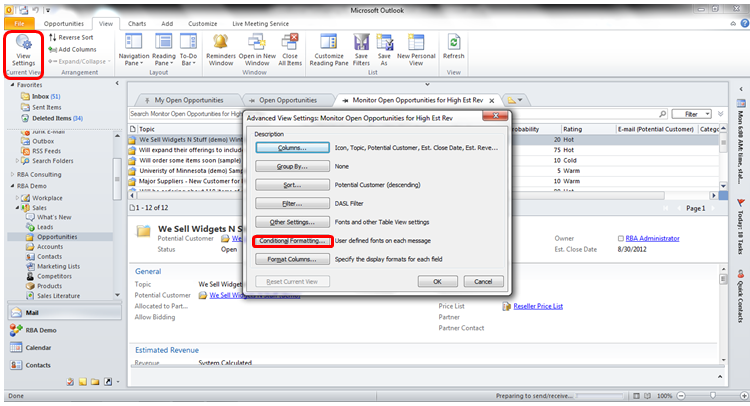750x406 pixels.
Task: Click Sort button in dialog
Action: (x=292, y=185)
